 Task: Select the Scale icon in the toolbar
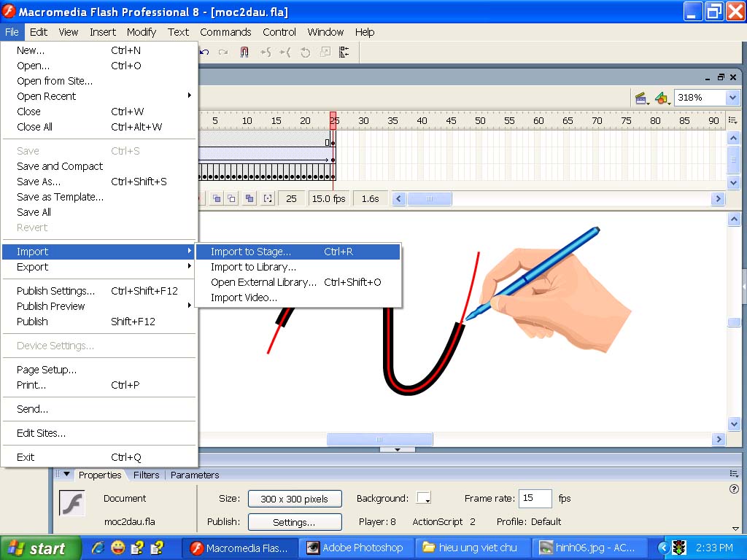[325, 52]
